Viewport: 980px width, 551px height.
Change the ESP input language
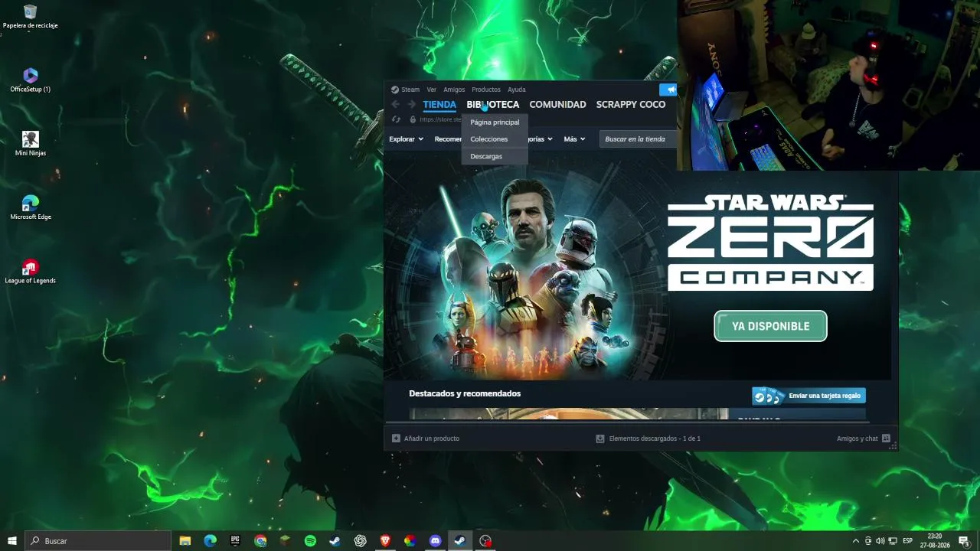point(908,541)
